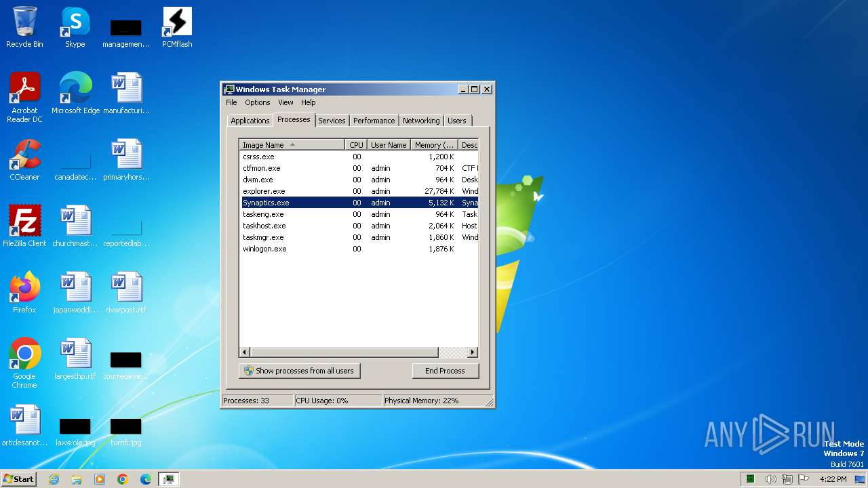Select the winlogon.exe process row
The width and height of the screenshot is (868, 488).
click(x=359, y=249)
